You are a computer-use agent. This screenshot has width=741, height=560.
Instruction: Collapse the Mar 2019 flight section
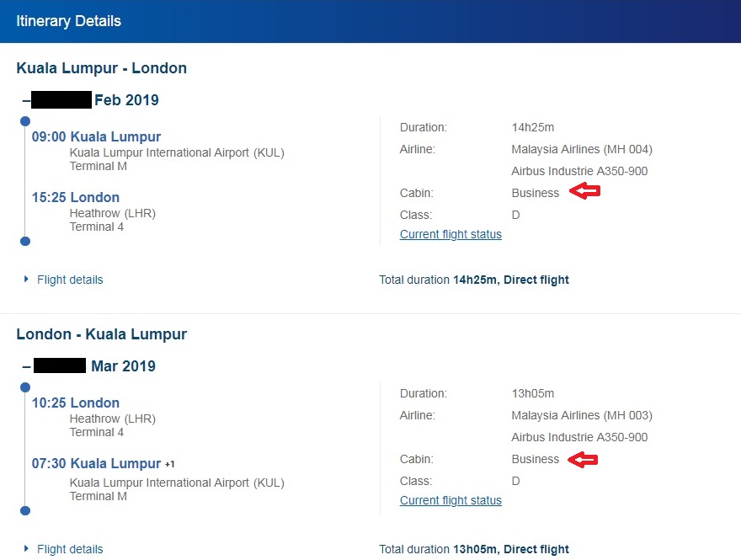26,366
